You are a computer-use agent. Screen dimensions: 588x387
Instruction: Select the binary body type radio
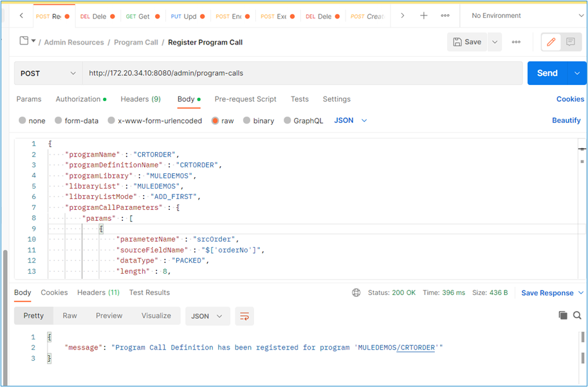pos(247,120)
